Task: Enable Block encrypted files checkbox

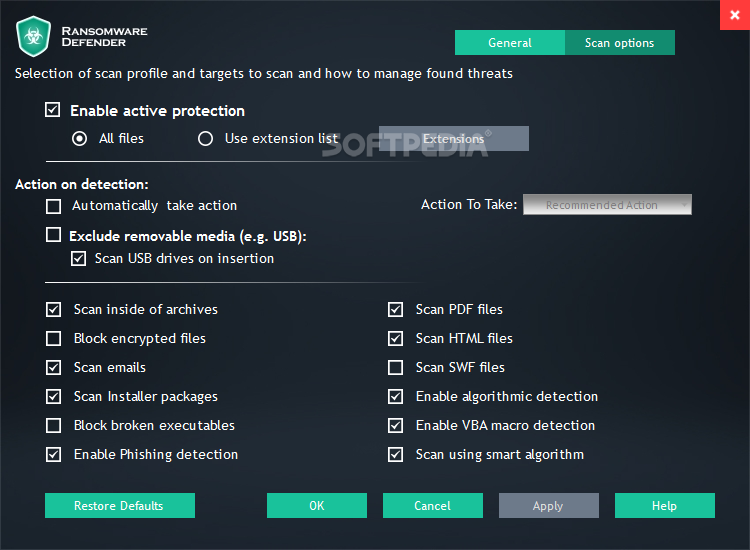Action: tap(54, 339)
